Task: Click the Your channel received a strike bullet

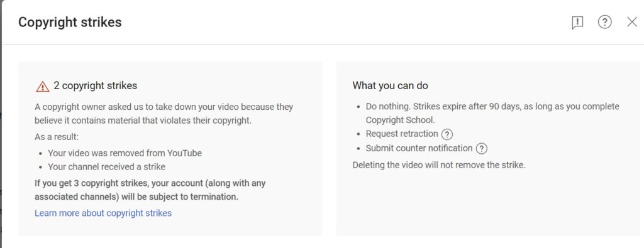Action: click(106, 167)
